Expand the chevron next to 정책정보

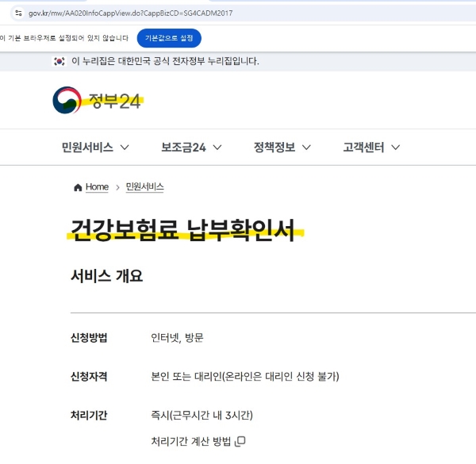tap(306, 148)
